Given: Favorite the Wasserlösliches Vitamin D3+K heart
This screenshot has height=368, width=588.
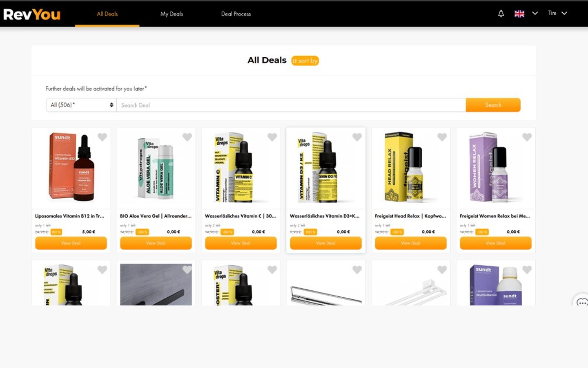Looking at the screenshot, I should coord(357,137).
